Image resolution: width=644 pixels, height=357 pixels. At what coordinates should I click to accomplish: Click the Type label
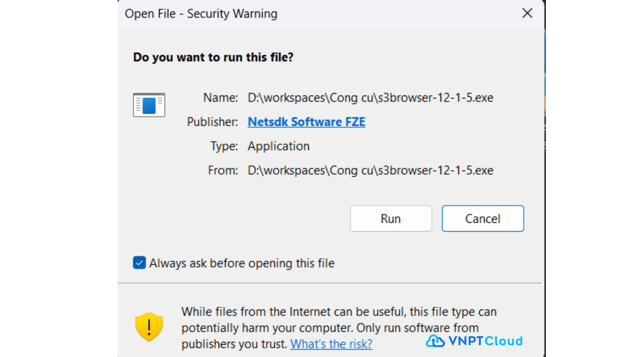224,146
